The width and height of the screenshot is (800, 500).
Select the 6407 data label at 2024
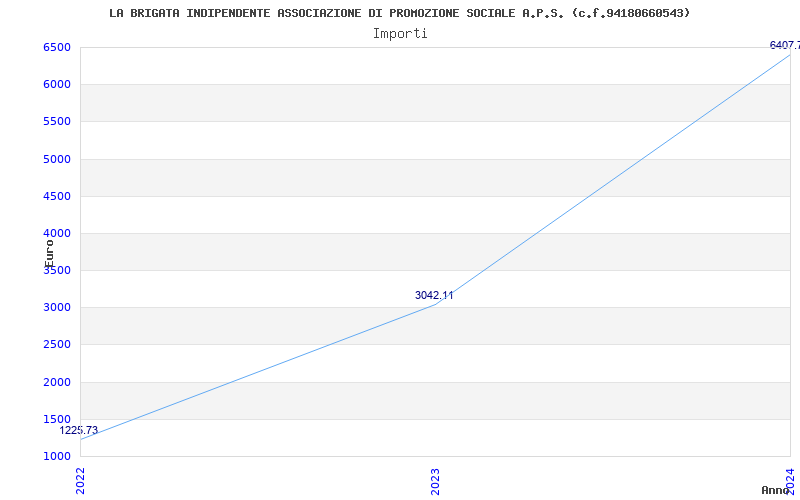785,45
